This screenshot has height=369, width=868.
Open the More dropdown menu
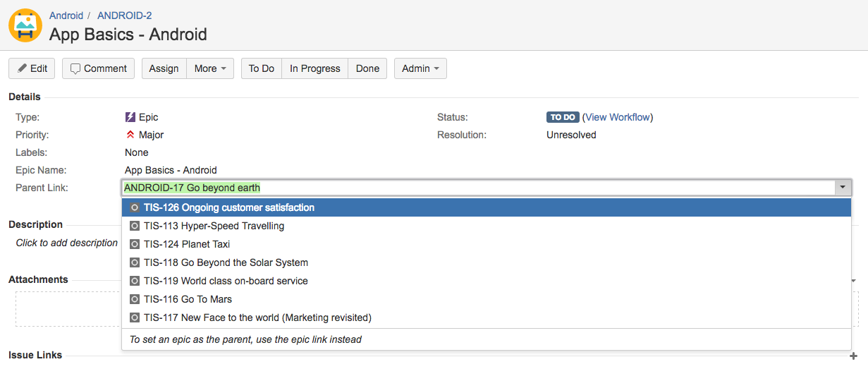tap(210, 68)
